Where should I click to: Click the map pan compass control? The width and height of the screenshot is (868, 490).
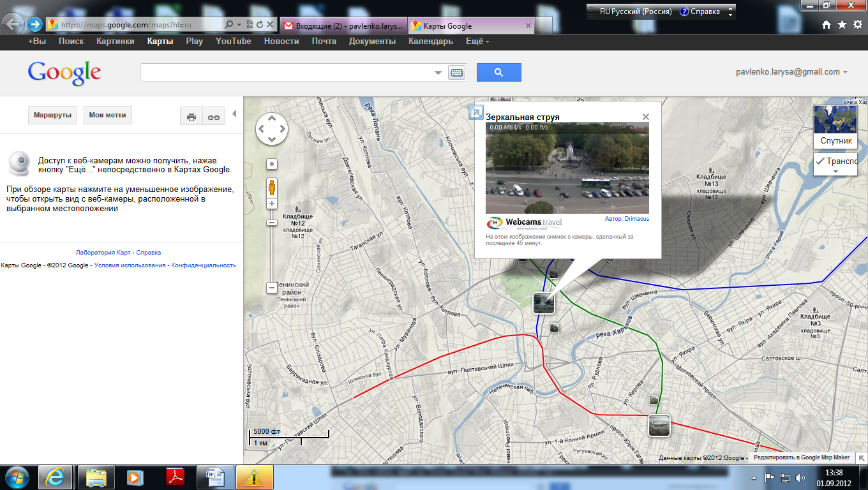(x=272, y=129)
